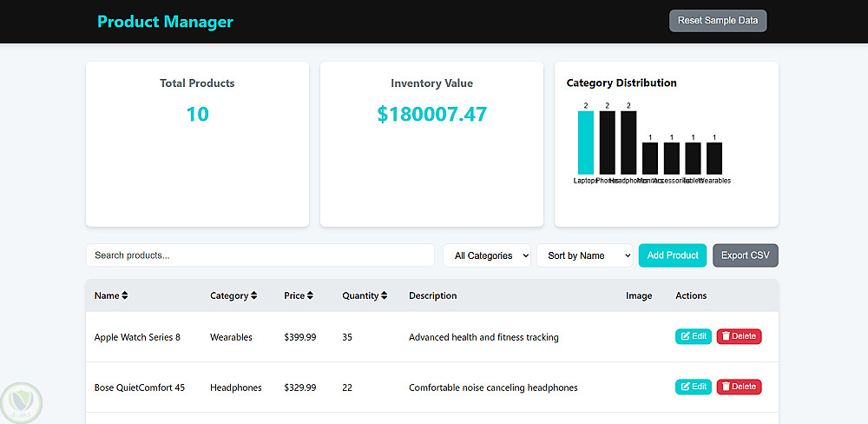Focus the Search products field
This screenshot has height=424, width=868.
pos(260,255)
